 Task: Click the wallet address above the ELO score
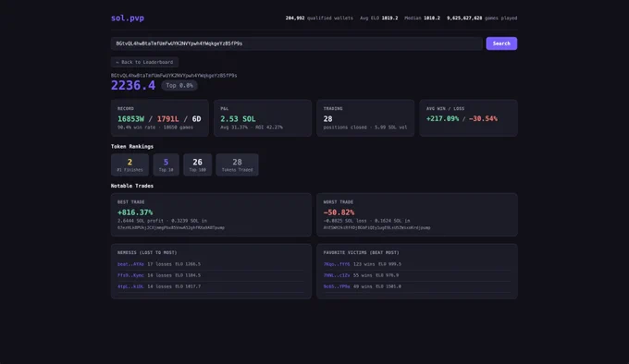(174, 75)
